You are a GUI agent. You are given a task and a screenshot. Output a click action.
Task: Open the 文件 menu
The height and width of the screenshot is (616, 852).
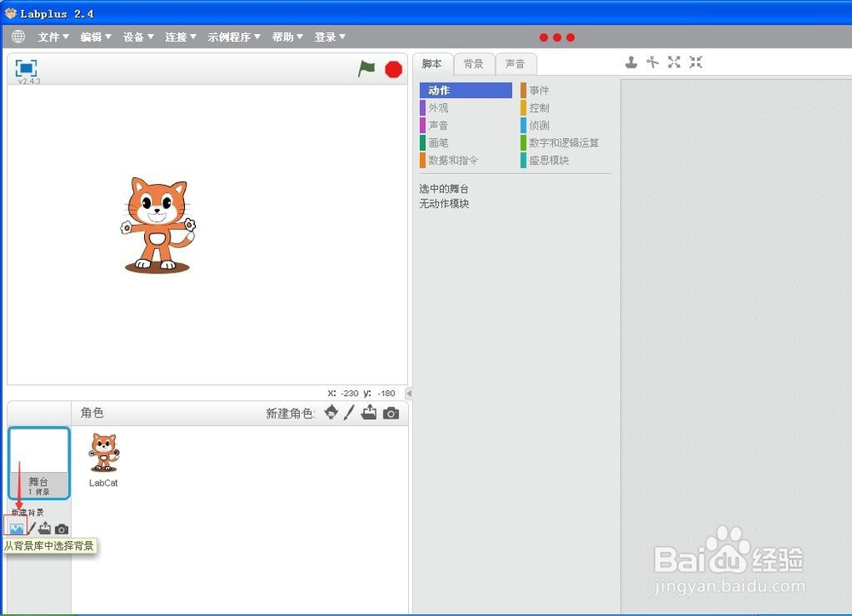53,37
